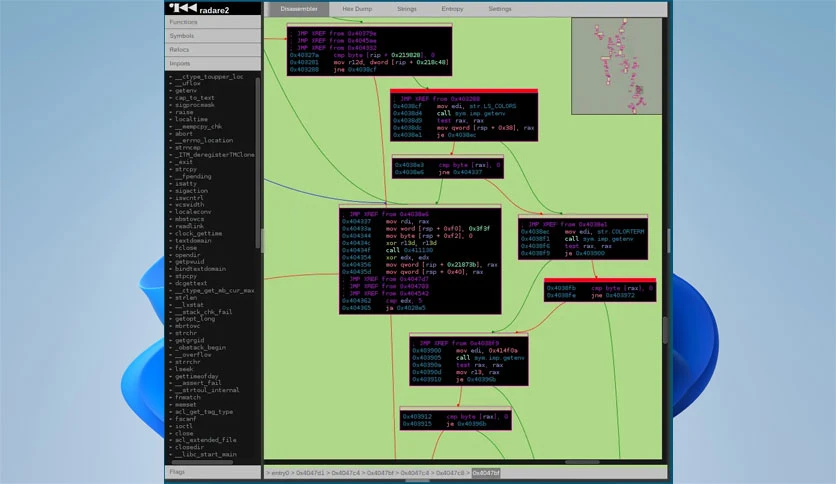This screenshot has width=836, height=484.
Task: Select the _obstack_begin import
Action: click(x=200, y=348)
